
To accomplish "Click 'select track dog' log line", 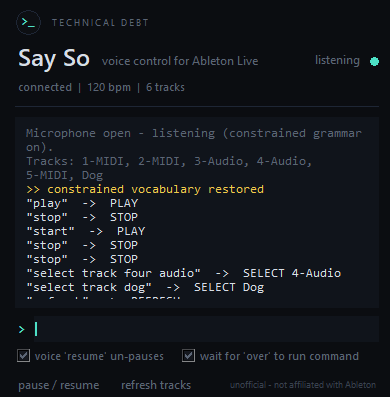I will coord(145,287).
